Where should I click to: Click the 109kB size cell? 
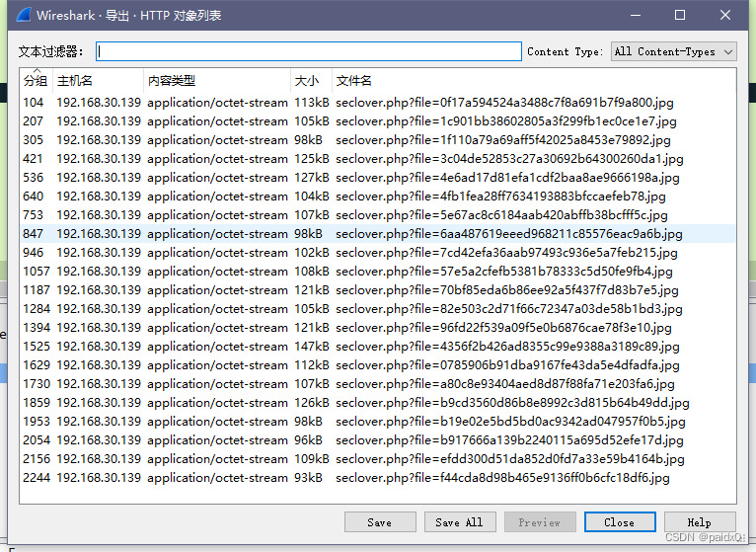pos(312,459)
